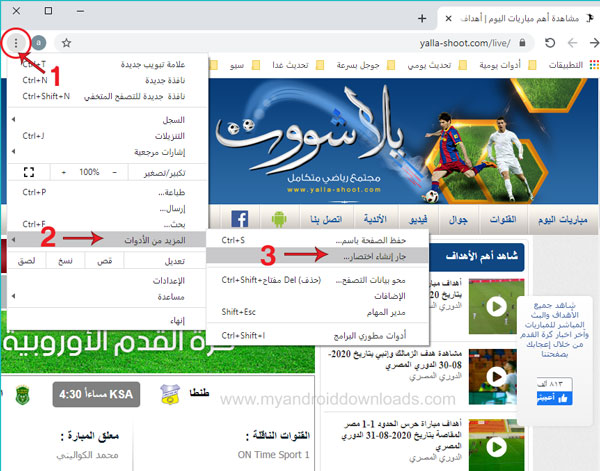Open أهداف مباراة حرس الحدود link
The image size is (600, 471).
402,435
